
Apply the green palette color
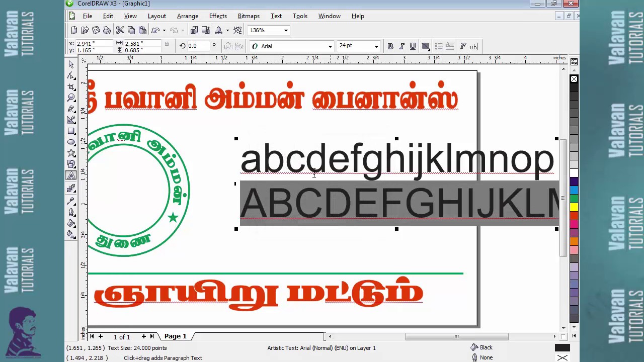click(574, 199)
